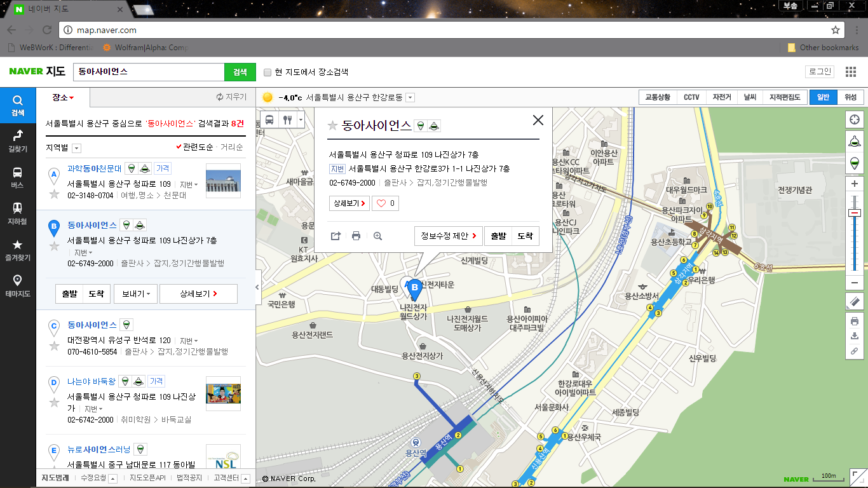The width and height of the screenshot is (868, 488).
Task: Expand the 지역별 region dropdown
Action: click(x=76, y=148)
